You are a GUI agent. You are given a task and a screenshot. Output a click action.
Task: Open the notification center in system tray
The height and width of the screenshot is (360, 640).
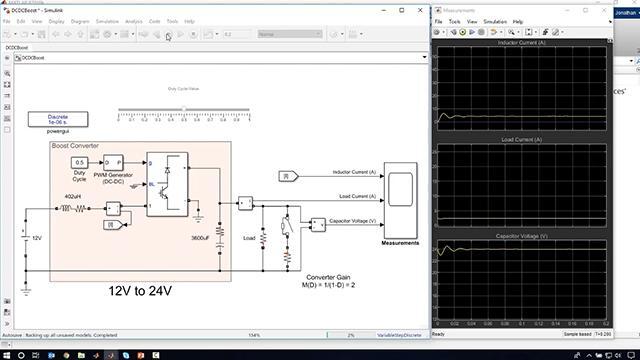[631, 356]
